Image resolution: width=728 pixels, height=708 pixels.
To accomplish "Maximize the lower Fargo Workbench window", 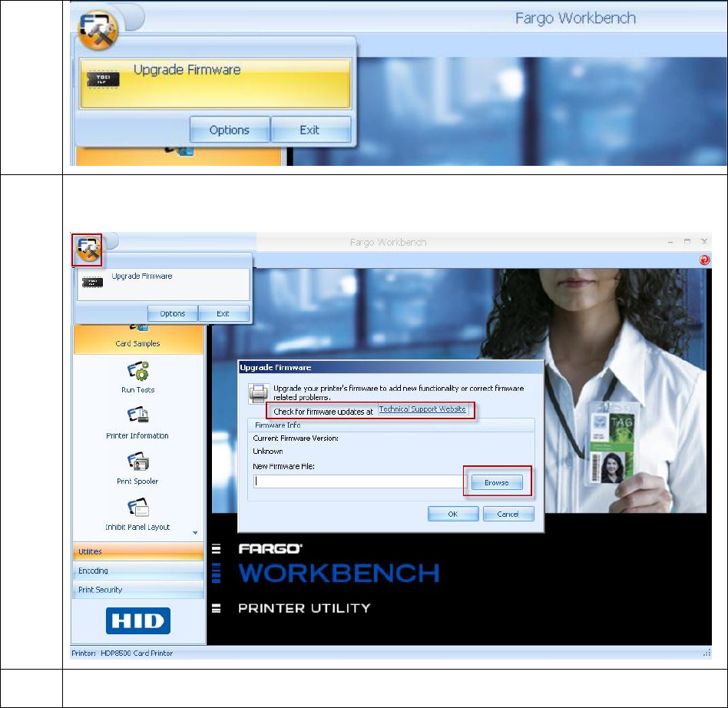I will pos(687,241).
